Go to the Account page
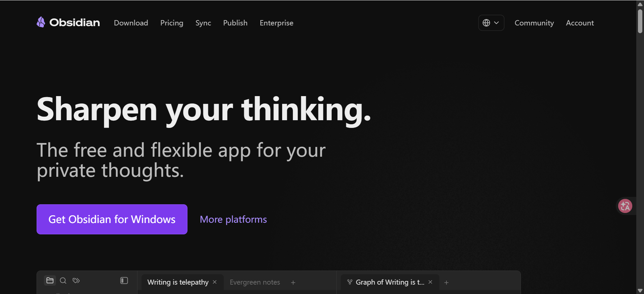Image resolution: width=644 pixels, height=294 pixels. click(x=580, y=23)
